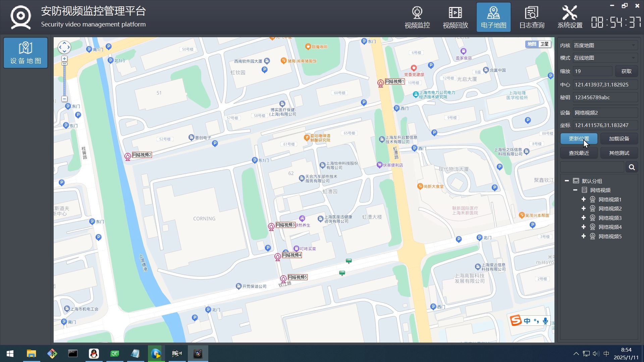Open File Explorer from the taskbar
Viewport: 644px width, 362px height.
click(31, 354)
